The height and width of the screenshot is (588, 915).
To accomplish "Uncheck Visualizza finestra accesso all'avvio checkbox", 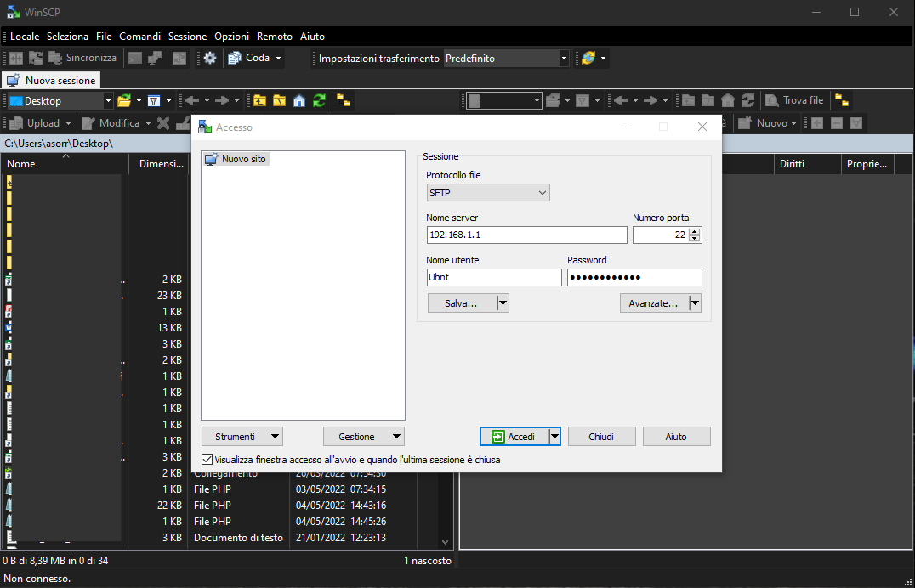I will pos(207,460).
